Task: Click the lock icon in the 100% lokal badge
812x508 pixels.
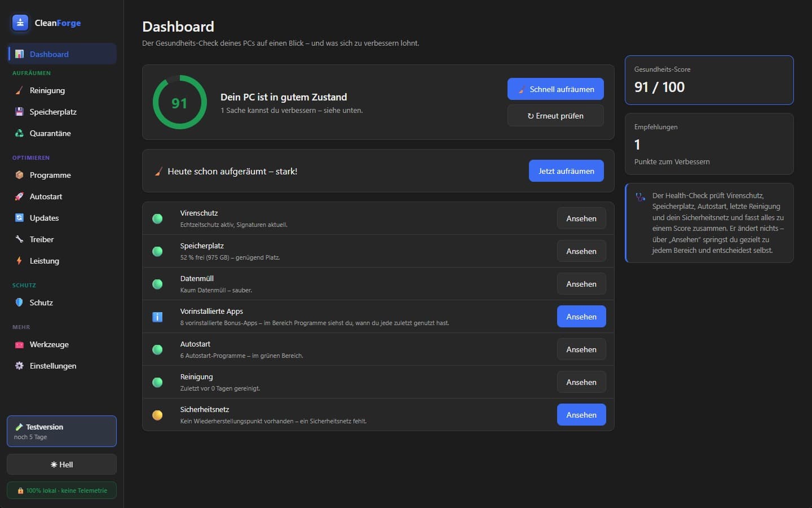Action: point(20,491)
